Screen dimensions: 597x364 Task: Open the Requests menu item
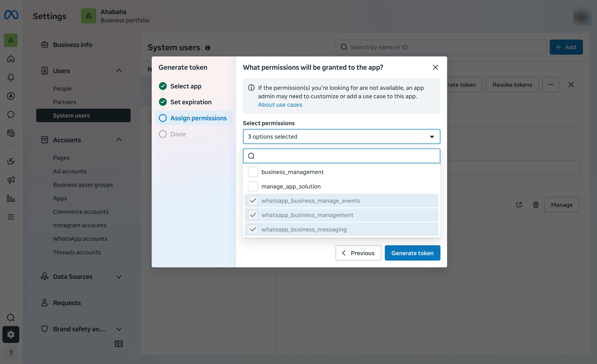pyautogui.click(x=67, y=303)
